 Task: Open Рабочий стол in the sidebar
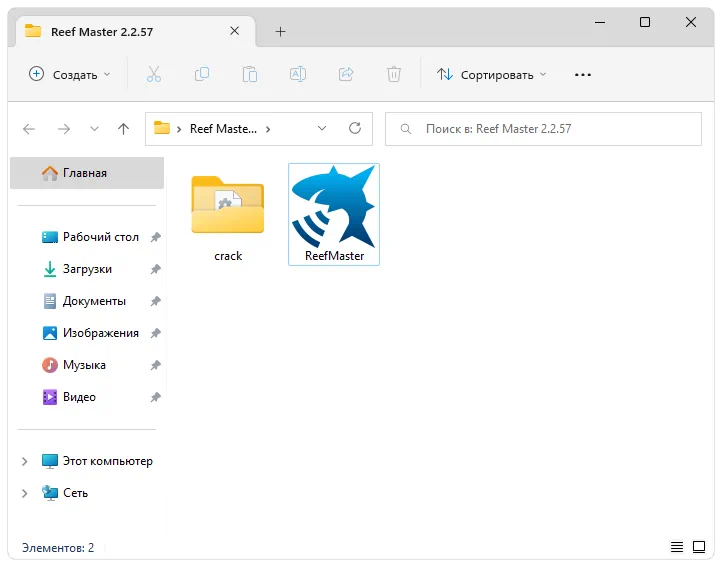90,237
